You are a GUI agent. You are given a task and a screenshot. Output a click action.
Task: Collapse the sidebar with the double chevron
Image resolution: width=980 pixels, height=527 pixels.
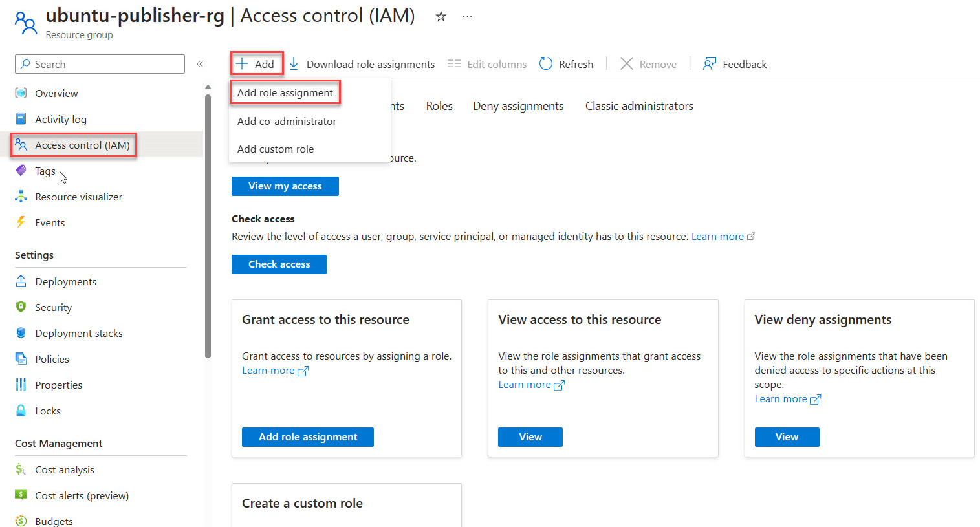[200, 63]
